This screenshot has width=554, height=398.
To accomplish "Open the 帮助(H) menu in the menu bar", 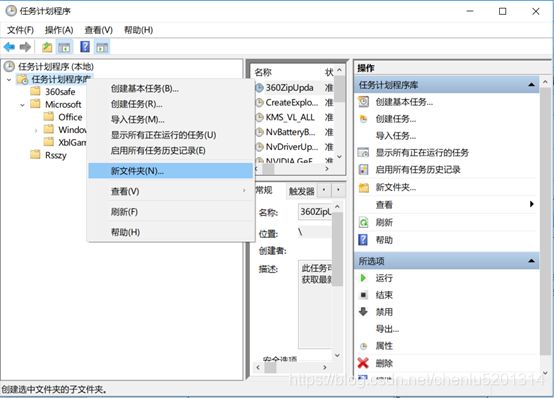I will [x=138, y=30].
